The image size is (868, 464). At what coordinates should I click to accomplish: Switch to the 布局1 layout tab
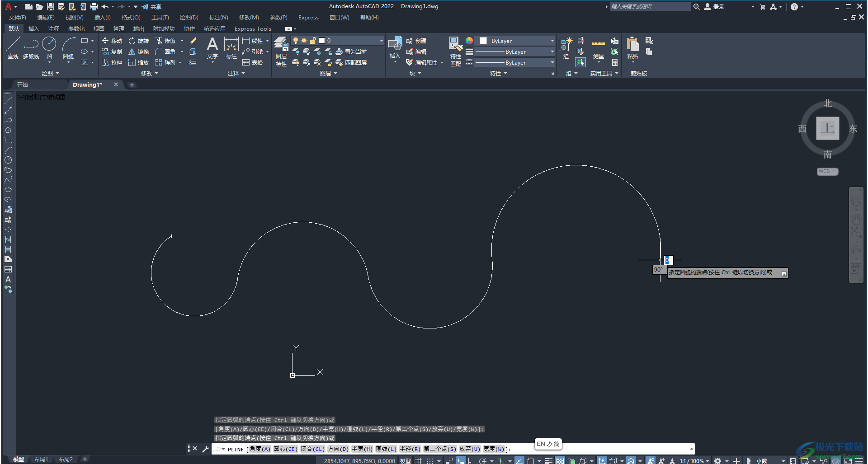[41, 459]
